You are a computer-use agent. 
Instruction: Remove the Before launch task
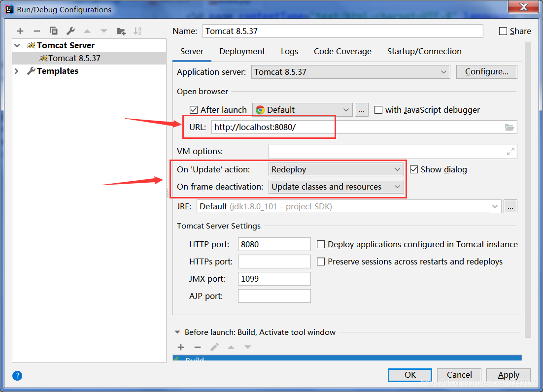(x=198, y=347)
